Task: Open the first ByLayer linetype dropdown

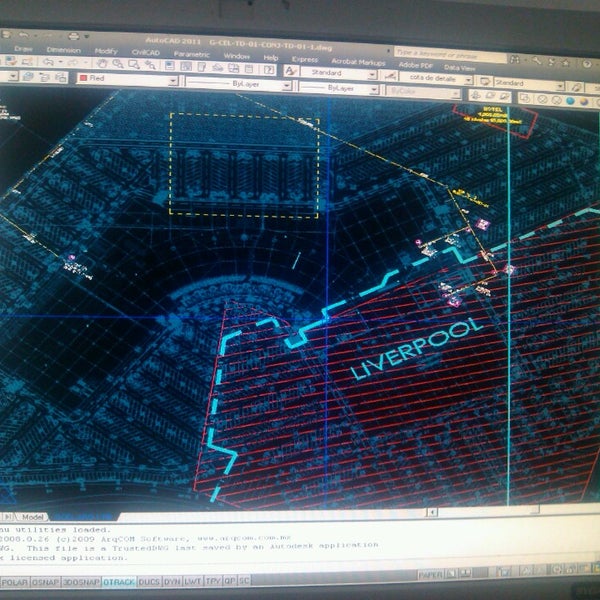Action: [239, 83]
